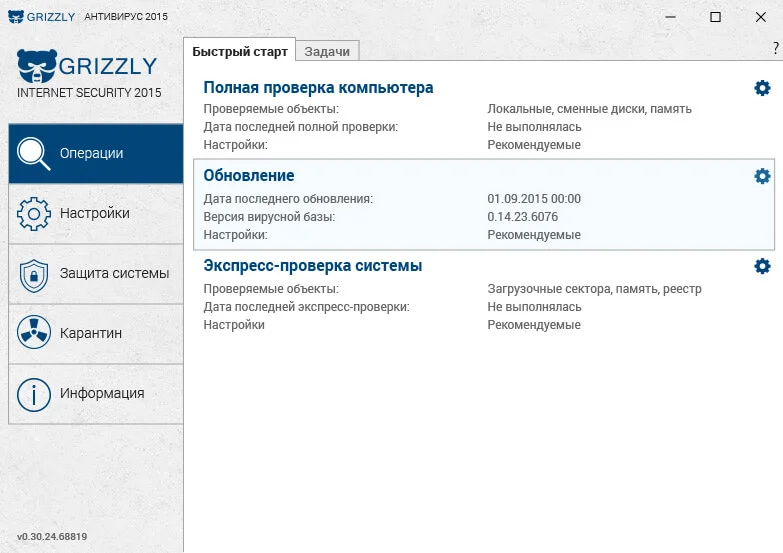This screenshot has width=783, height=553.
Task: Click text Локальные, сменные диски, память
Action: (x=589, y=109)
